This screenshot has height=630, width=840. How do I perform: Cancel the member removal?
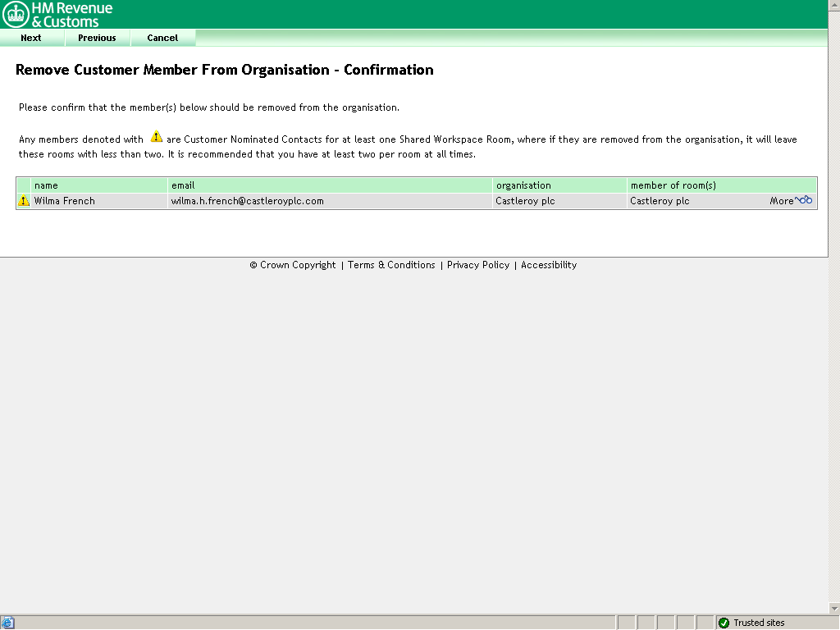162,38
